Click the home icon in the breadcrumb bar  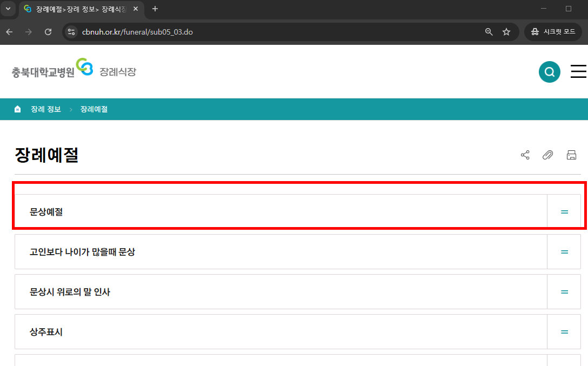click(x=18, y=109)
